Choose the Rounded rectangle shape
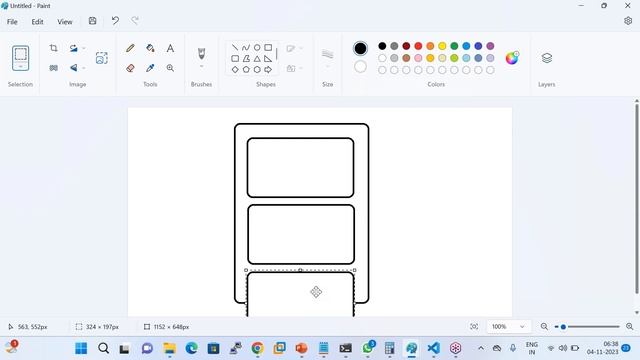 235,59
